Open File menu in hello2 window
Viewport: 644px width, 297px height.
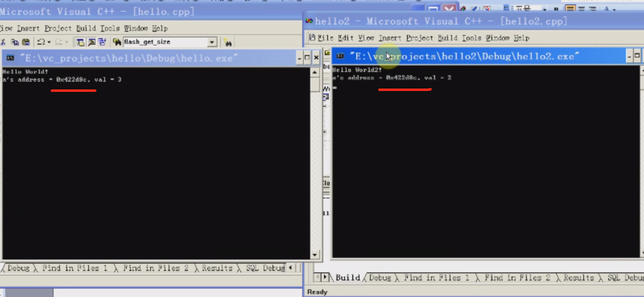coord(326,38)
